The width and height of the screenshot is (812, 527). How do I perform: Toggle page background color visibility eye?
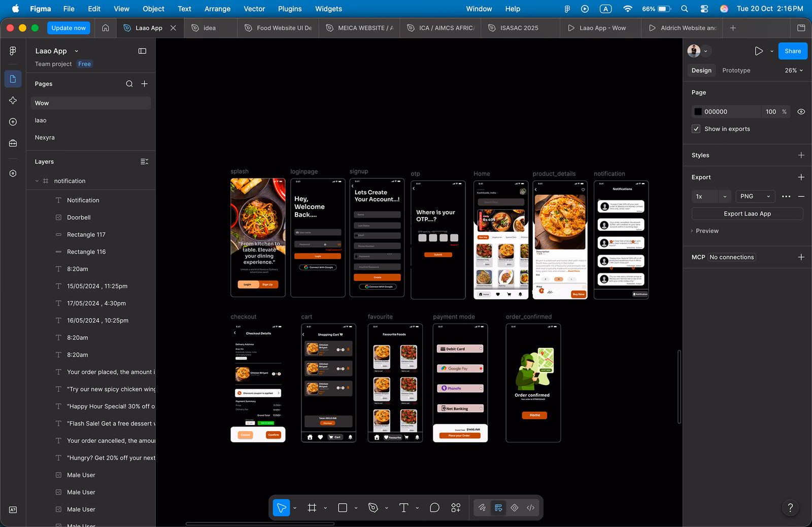click(x=801, y=112)
